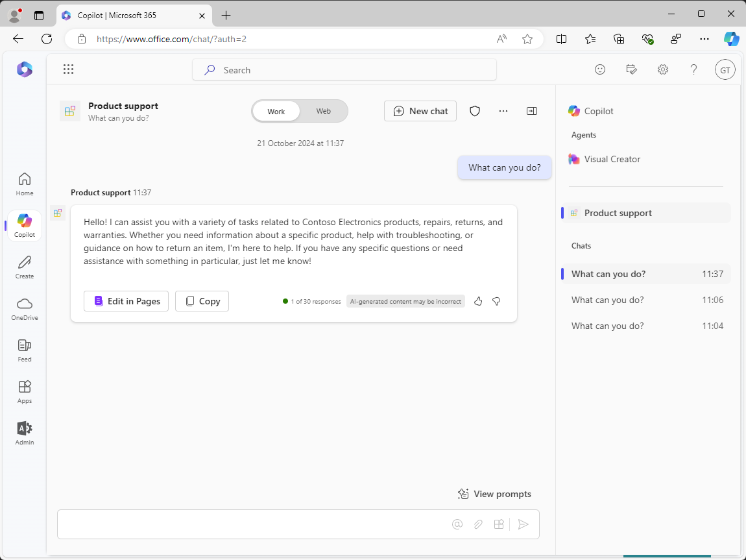Attach a file with the paperclip icon
Image resolution: width=746 pixels, height=560 pixels.
(478, 524)
